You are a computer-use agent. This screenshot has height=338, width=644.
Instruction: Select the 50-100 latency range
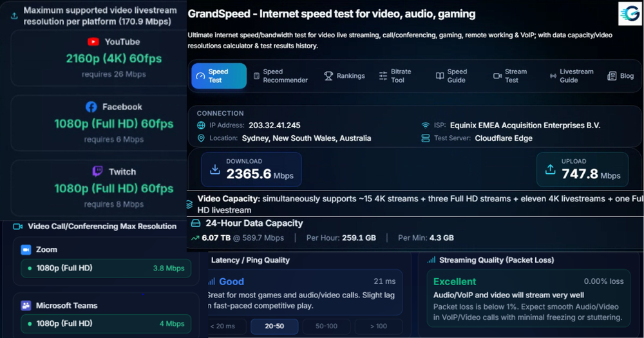[327, 326]
